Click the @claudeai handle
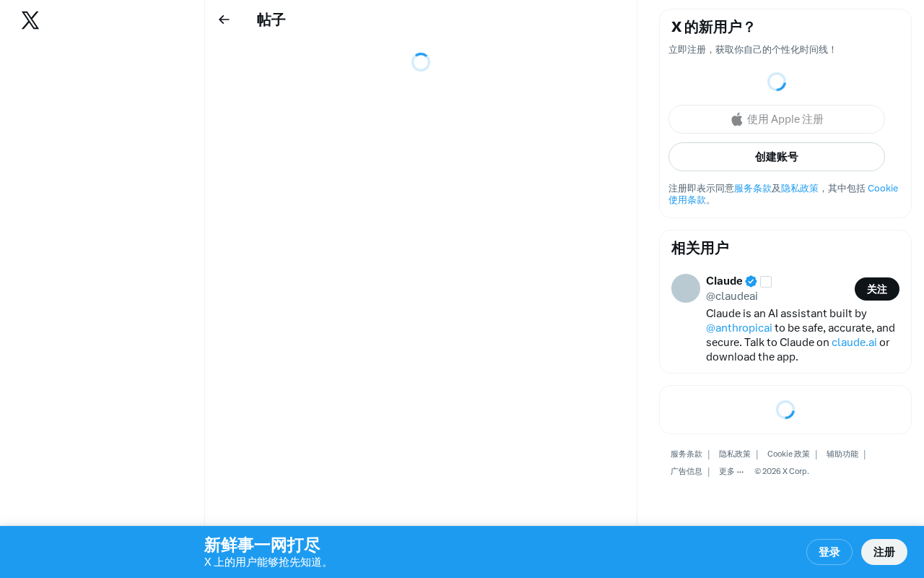Image resolution: width=924 pixels, height=578 pixels. (x=732, y=296)
